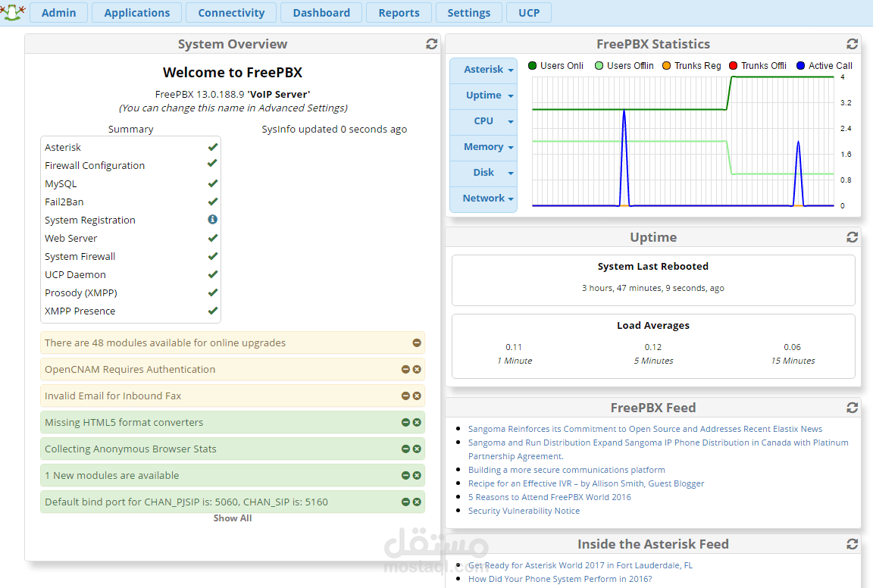Refresh the FreePBX Statistics panel
873x588 pixels.
852,45
